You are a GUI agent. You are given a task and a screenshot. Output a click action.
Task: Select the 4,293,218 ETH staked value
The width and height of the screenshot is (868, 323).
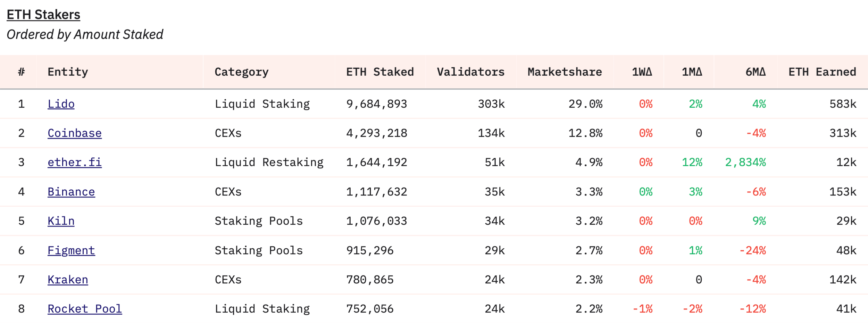point(377,133)
